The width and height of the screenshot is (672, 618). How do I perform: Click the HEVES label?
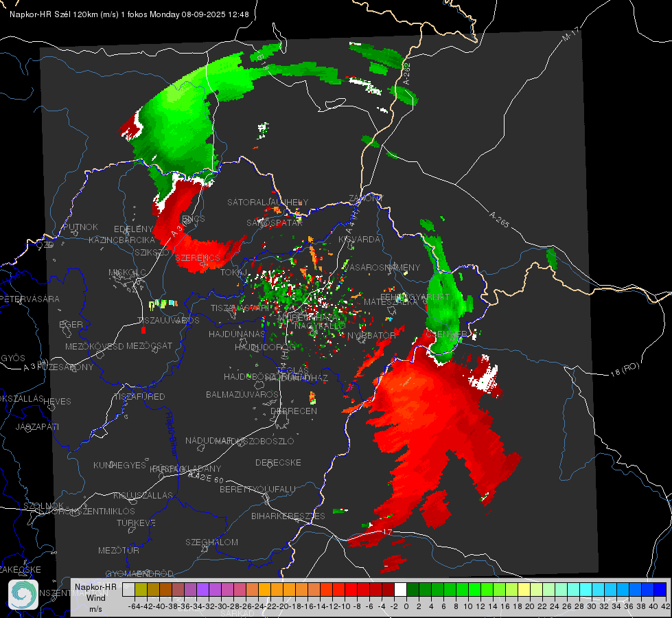57,402
